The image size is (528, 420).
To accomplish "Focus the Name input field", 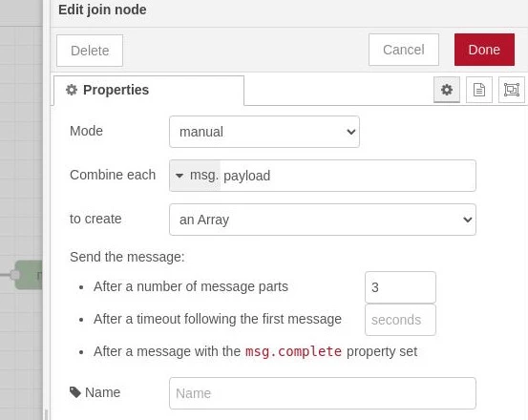I will pyautogui.click(x=323, y=393).
